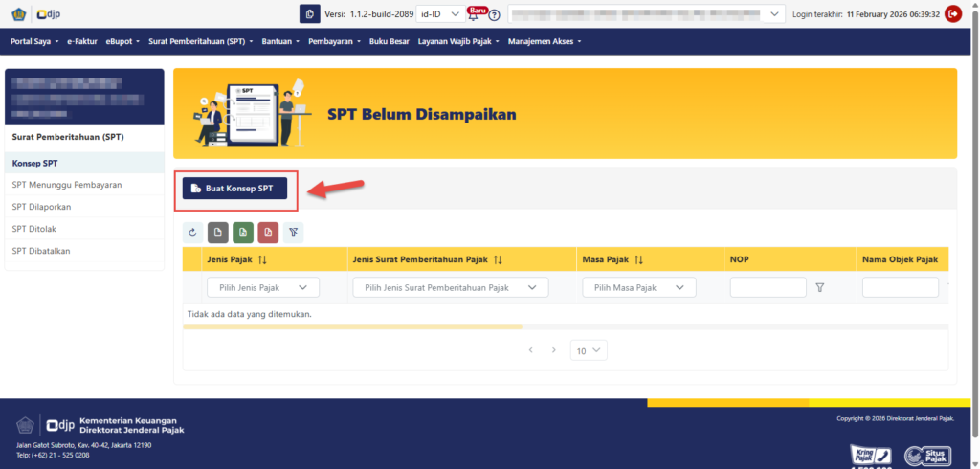Open notifications bell with Baru badge
The height and width of the screenshot is (469, 980).
476,14
